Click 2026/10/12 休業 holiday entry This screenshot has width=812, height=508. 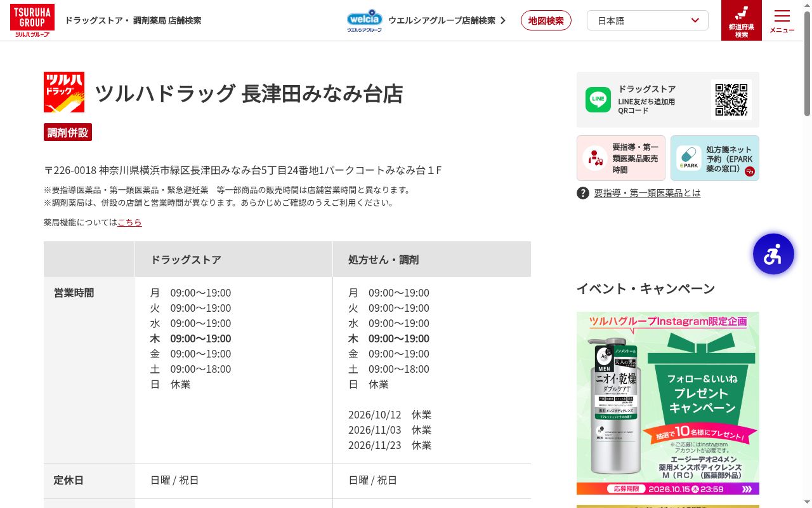click(390, 415)
